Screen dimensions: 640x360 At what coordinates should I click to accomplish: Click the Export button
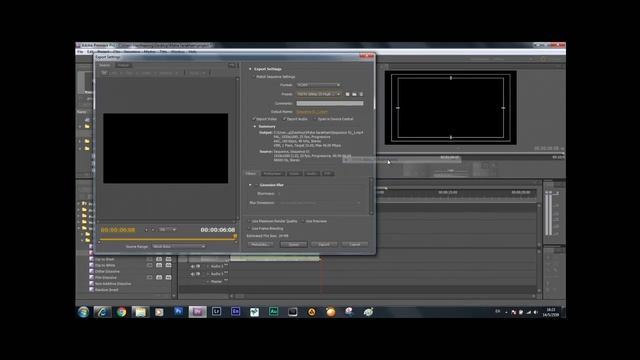[324, 244]
